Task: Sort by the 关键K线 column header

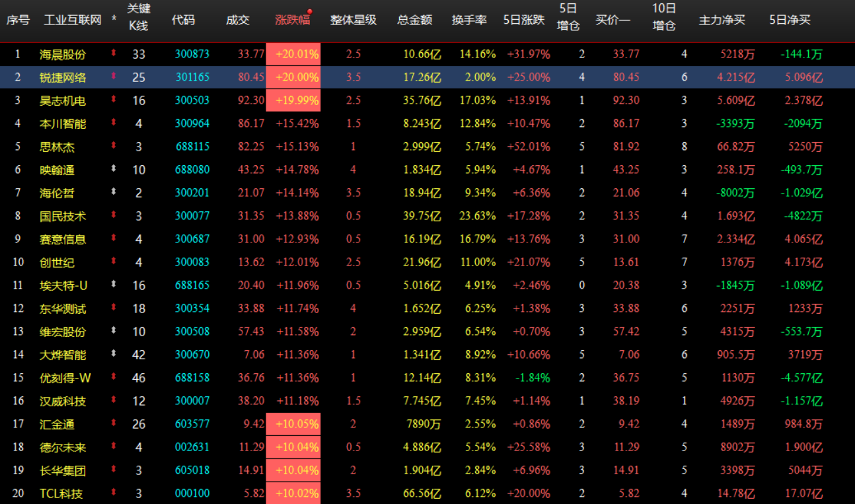Action: (x=138, y=18)
